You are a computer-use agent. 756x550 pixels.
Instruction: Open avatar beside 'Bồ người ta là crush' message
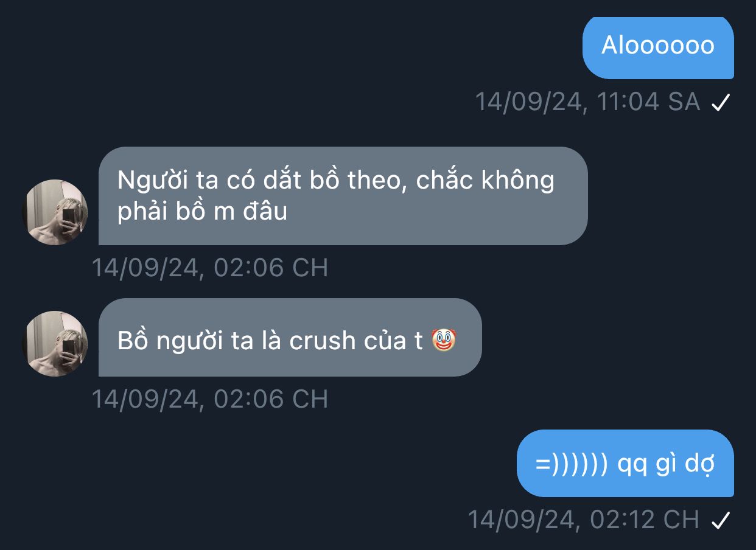point(55,343)
